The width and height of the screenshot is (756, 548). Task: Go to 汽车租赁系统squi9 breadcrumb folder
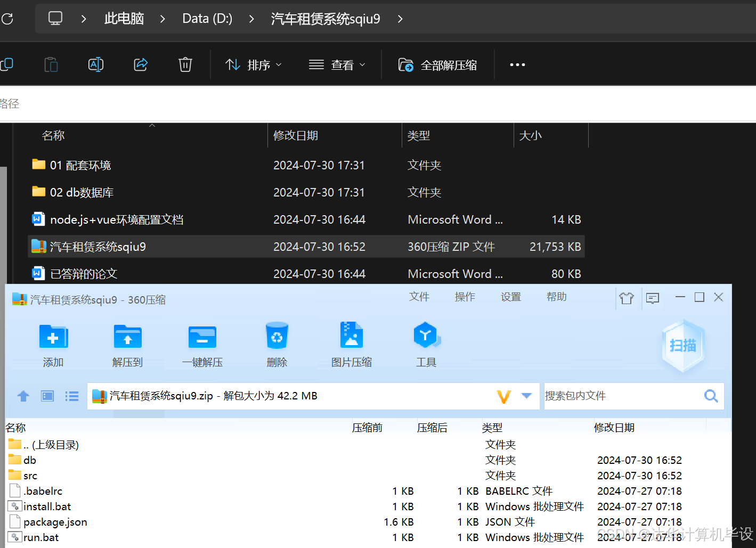pos(326,19)
